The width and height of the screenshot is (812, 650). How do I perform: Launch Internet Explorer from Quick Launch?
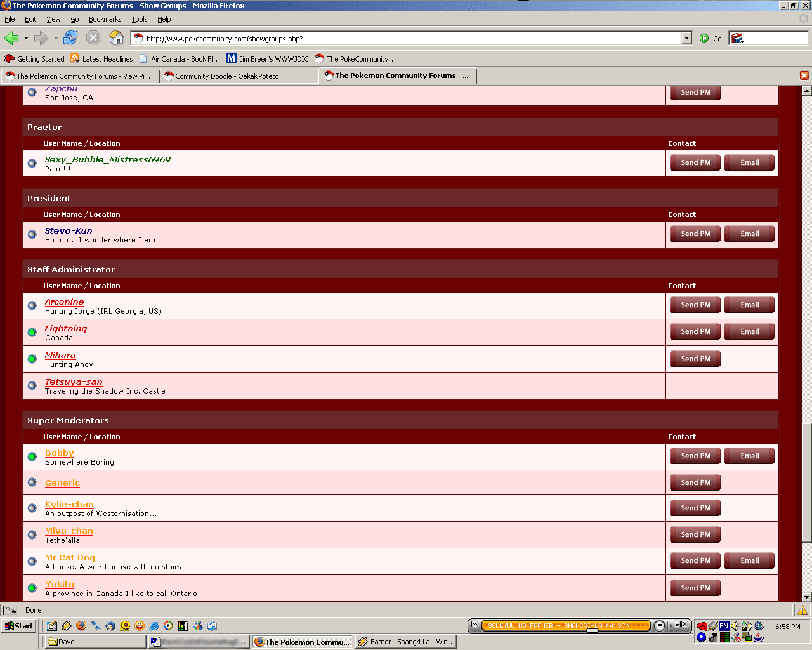[154, 626]
